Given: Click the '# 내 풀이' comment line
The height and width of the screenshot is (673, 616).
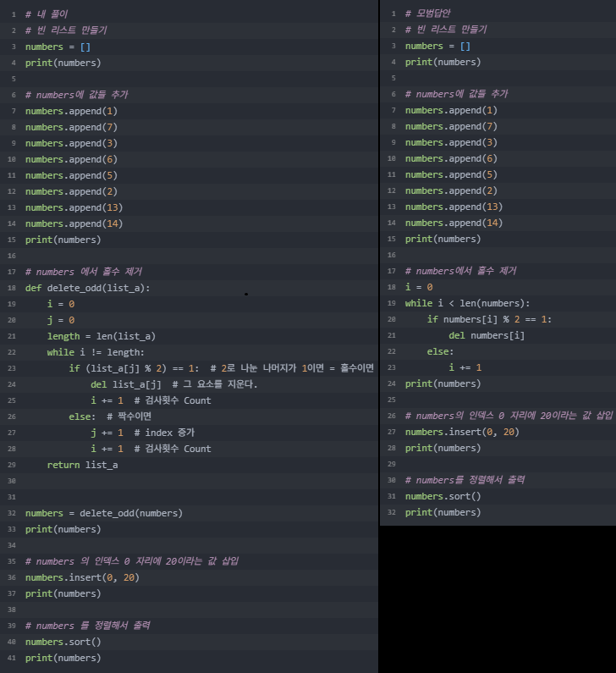Looking at the screenshot, I should (x=47, y=14).
